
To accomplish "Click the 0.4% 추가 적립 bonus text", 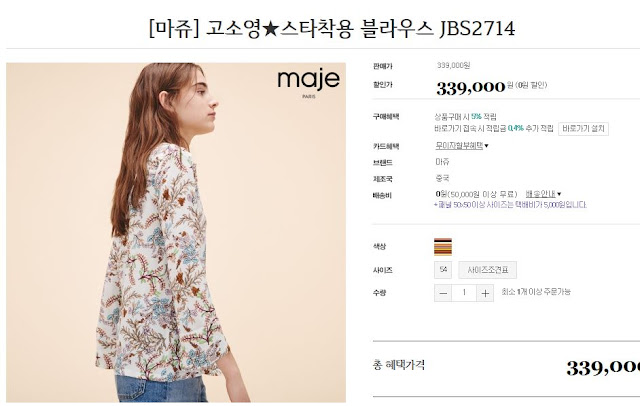I will coord(531,128).
